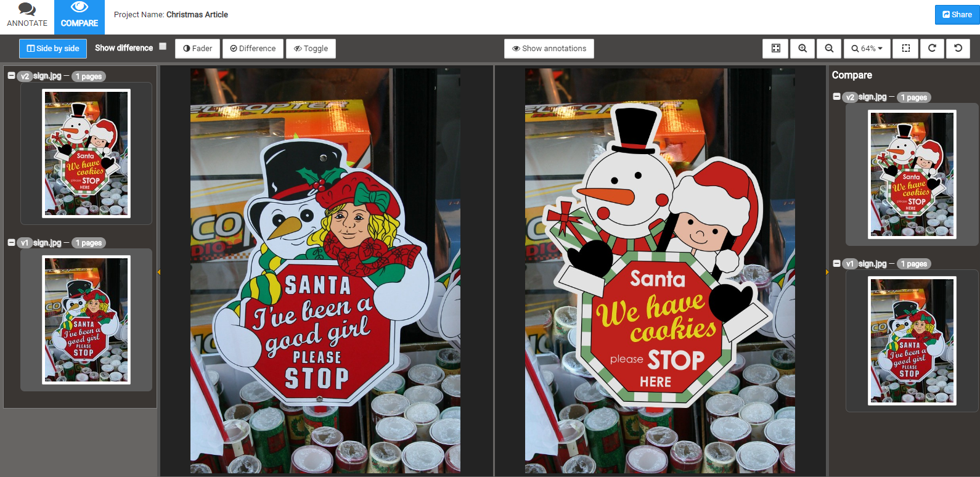This screenshot has width=980, height=477.
Task: Click the Compare panel heading
Action: click(852, 75)
